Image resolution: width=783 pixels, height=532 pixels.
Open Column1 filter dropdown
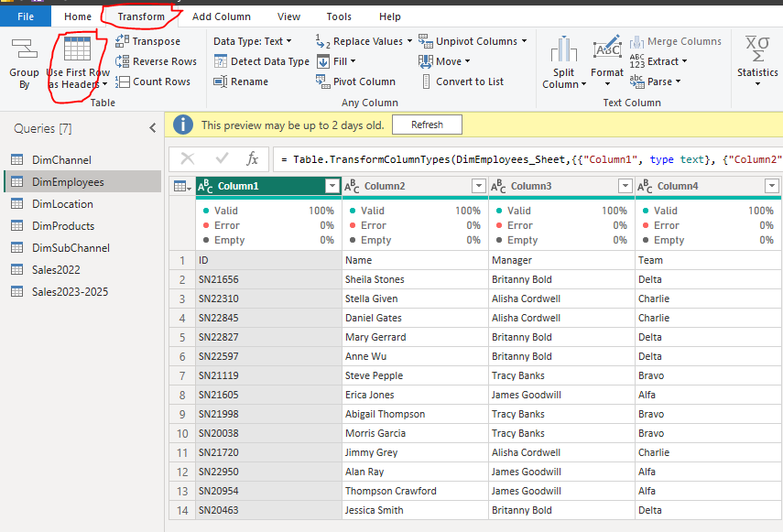point(332,186)
